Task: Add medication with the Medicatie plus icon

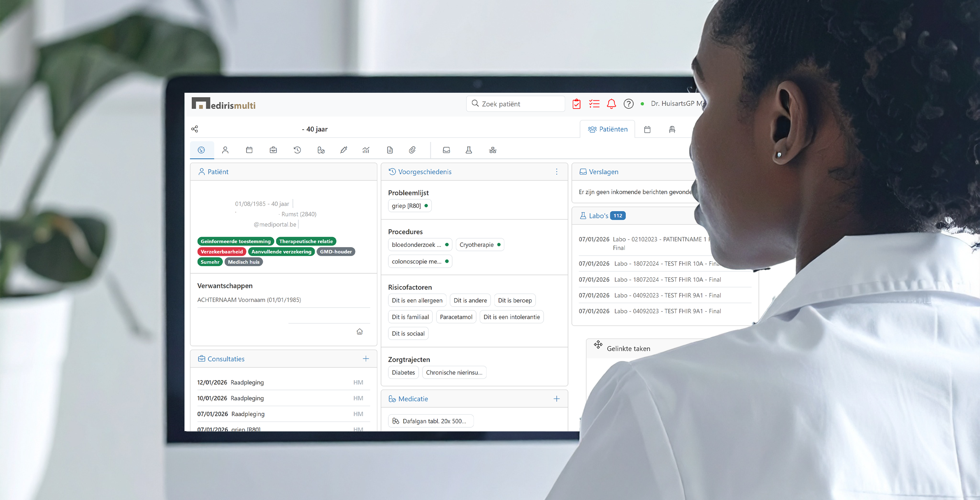Action: click(x=557, y=399)
